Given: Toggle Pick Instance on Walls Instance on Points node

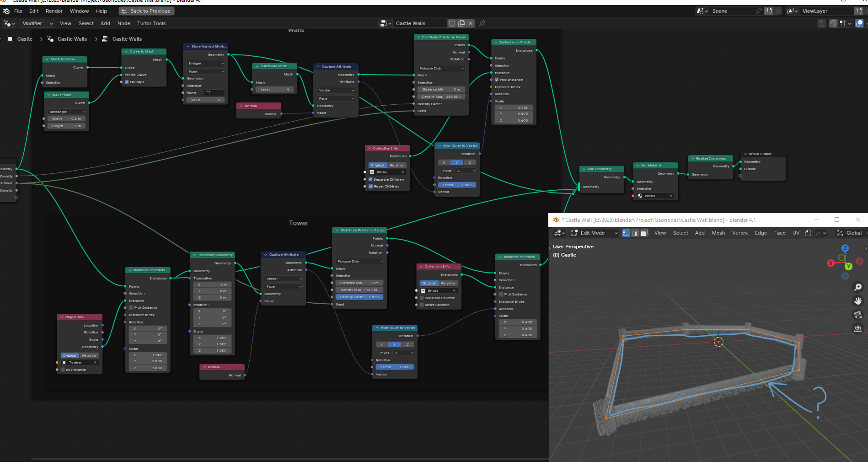Looking at the screenshot, I should [x=497, y=80].
